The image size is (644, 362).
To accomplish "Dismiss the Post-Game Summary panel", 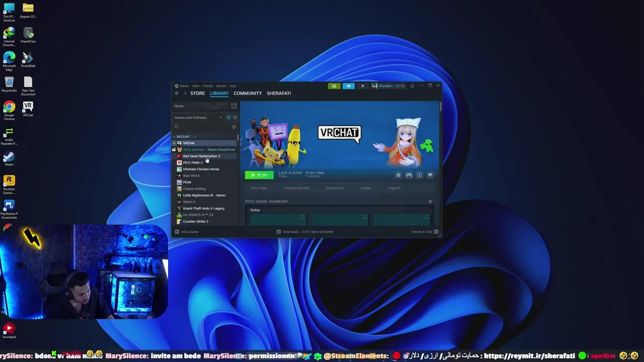I will point(430,202).
